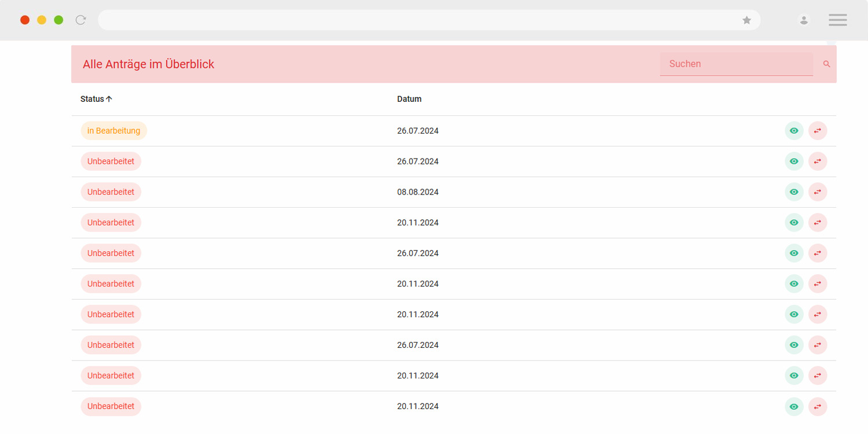Click the date 08.08.2024
Image resolution: width=868 pixels, height=434 pixels.
[418, 192]
